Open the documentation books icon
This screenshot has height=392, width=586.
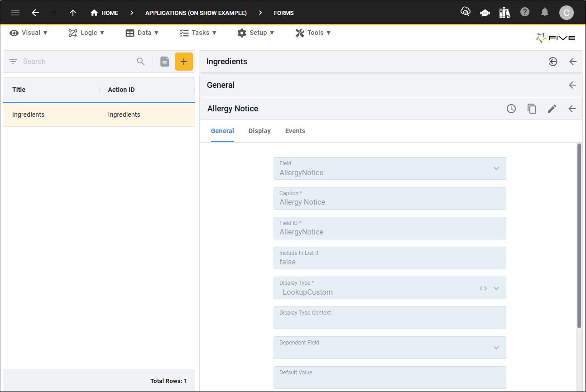[x=505, y=13]
